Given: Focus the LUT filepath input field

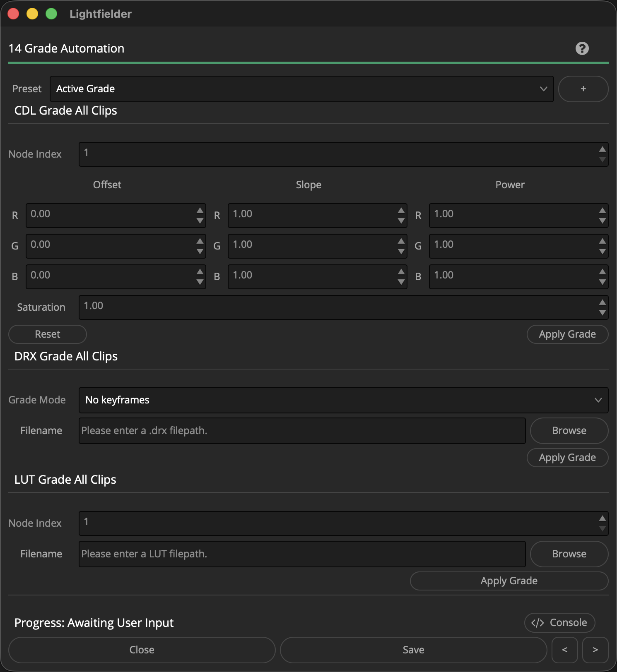Looking at the screenshot, I should (302, 554).
